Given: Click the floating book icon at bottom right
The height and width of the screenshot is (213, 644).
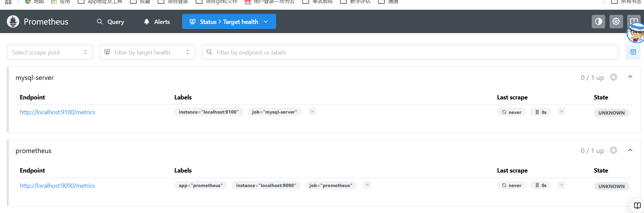Looking at the screenshot, I should tap(637, 206).
